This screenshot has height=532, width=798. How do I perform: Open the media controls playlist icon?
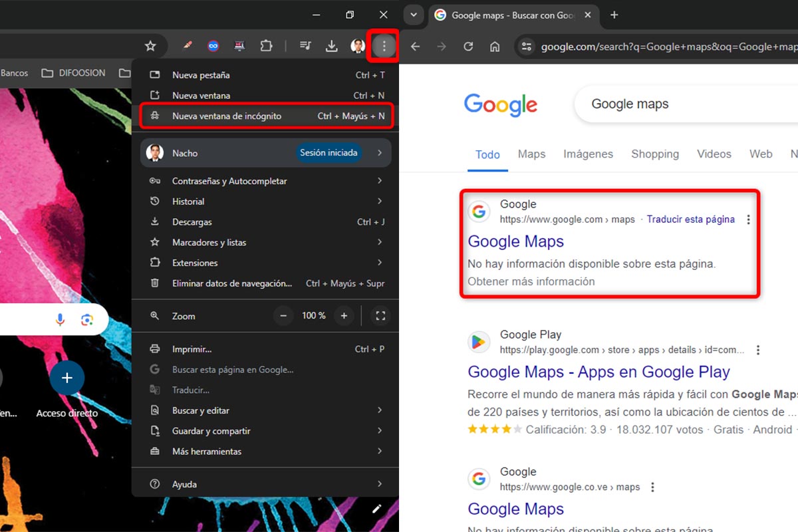pos(305,46)
